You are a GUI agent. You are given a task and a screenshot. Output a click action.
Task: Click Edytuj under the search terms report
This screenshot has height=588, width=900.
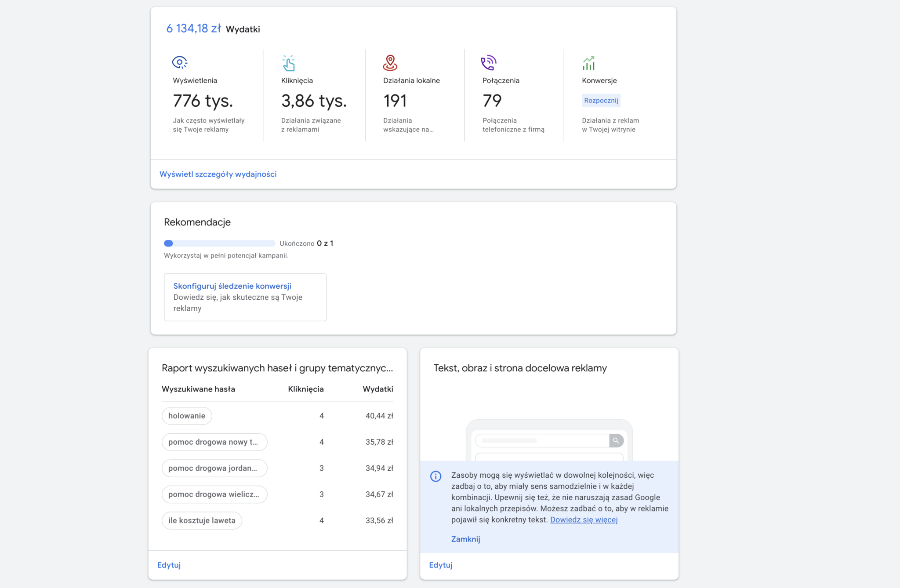pyautogui.click(x=169, y=565)
